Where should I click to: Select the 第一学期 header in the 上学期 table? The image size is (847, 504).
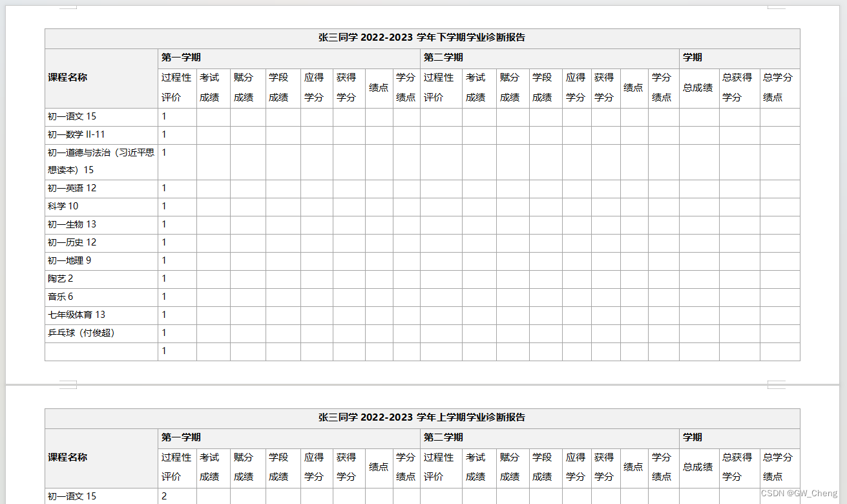(181, 437)
